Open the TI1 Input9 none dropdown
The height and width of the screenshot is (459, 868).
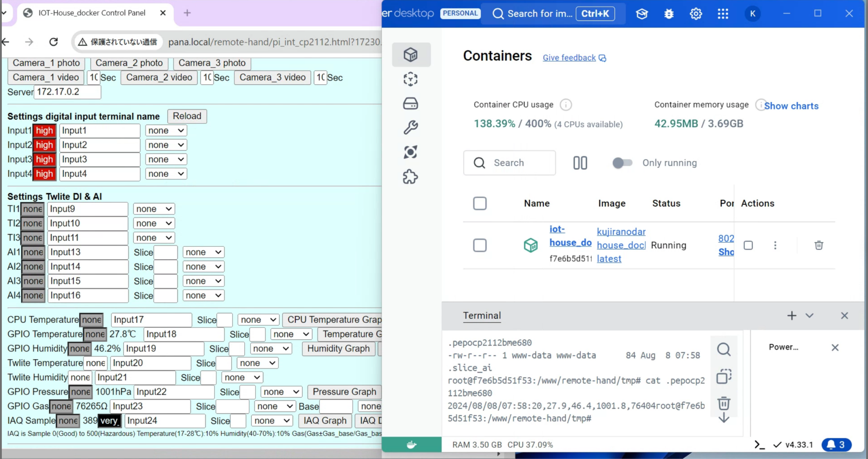(154, 209)
